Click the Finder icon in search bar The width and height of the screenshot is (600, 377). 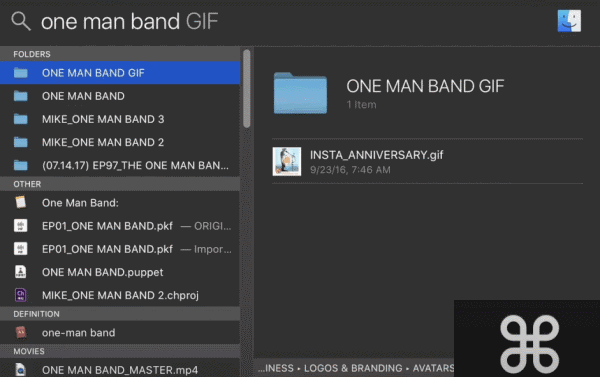(x=569, y=21)
